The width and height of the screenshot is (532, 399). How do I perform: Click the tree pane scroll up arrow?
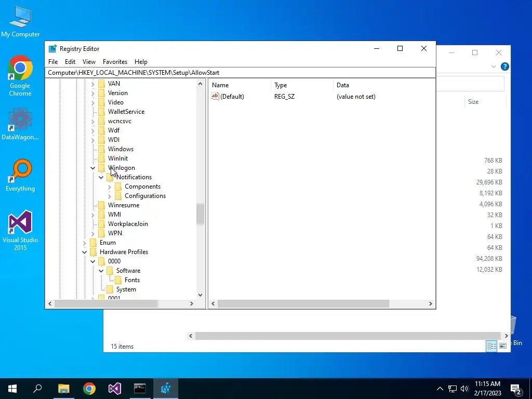pyautogui.click(x=200, y=84)
